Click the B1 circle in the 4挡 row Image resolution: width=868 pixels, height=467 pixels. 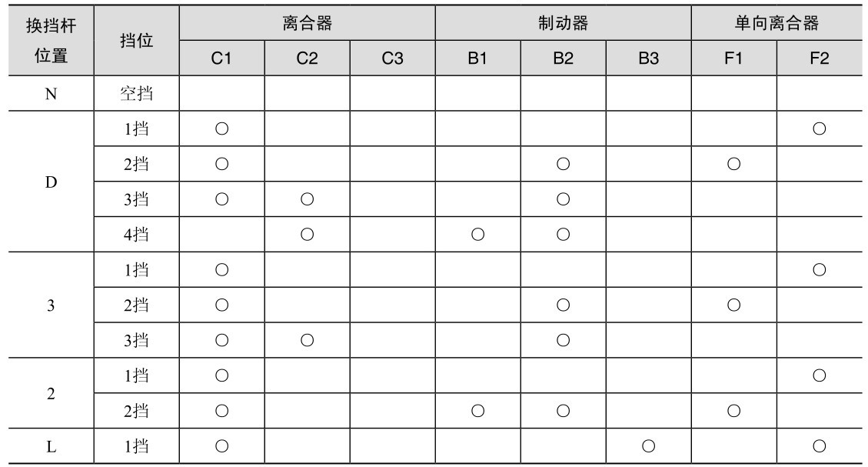coord(477,235)
